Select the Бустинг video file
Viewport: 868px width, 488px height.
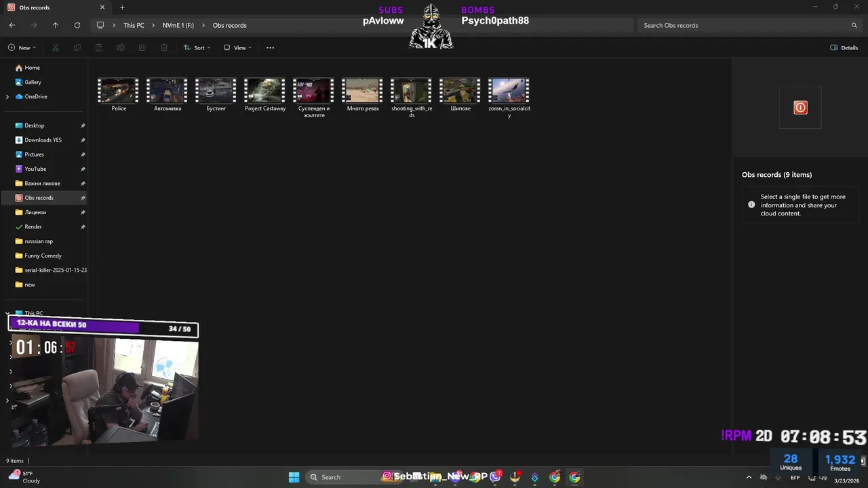216,94
